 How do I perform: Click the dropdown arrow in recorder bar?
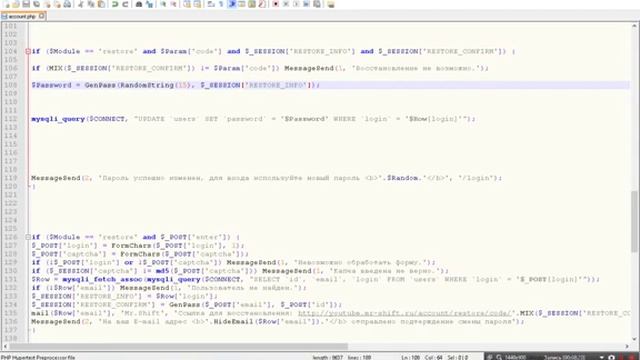pyautogui.click(x=602, y=357)
